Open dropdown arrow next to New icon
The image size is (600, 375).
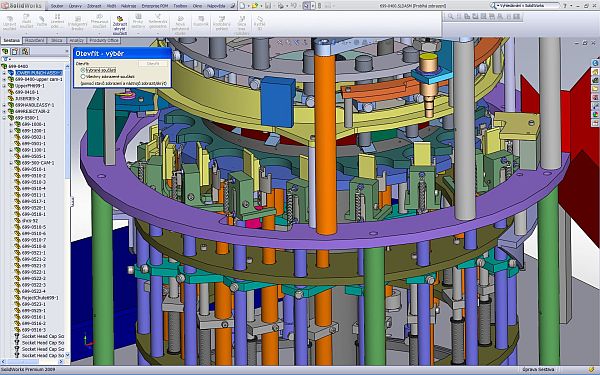point(248,6)
